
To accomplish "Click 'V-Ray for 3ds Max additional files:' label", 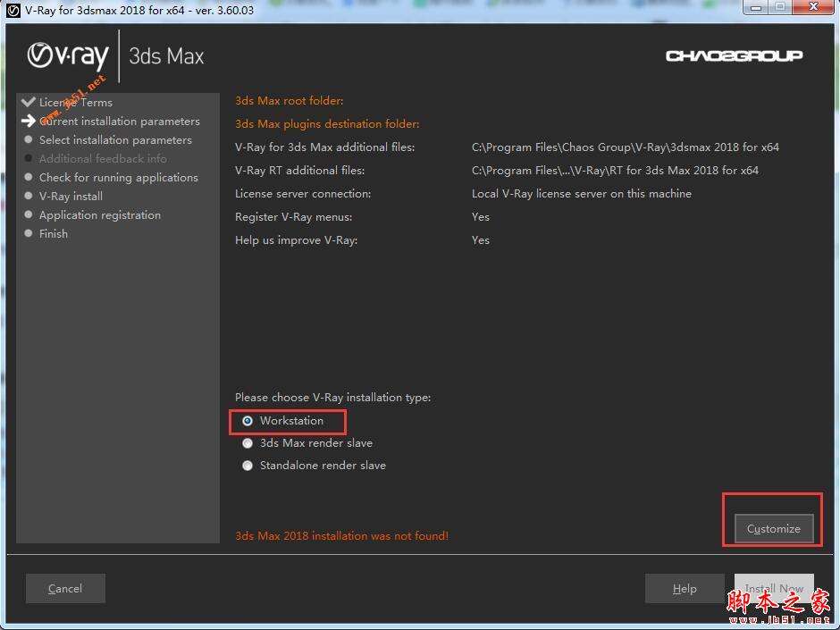I will tap(324, 147).
